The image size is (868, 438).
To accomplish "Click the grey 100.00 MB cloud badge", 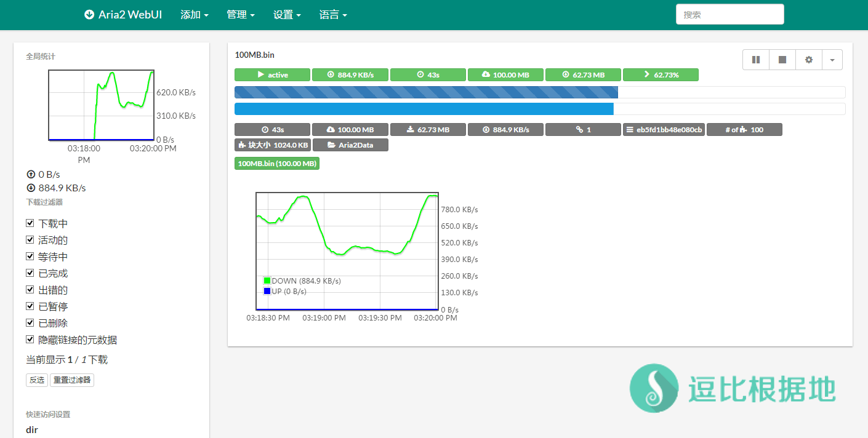I will tap(350, 130).
